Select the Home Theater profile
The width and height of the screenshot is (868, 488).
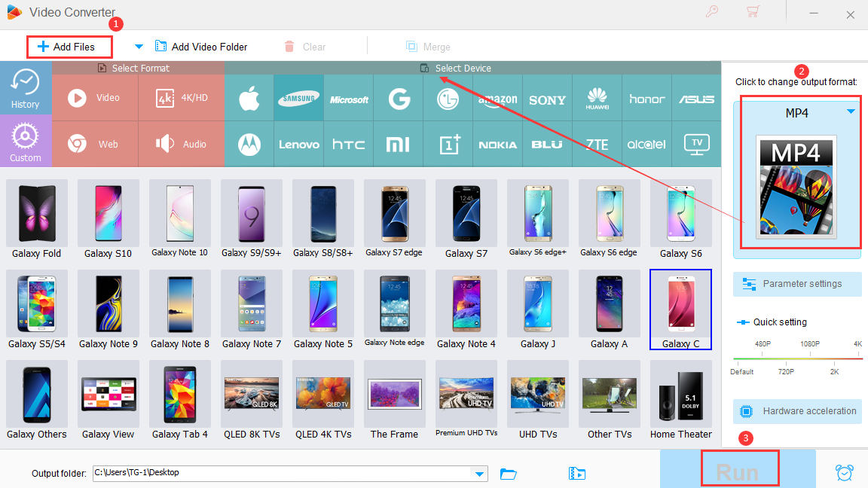pos(681,401)
